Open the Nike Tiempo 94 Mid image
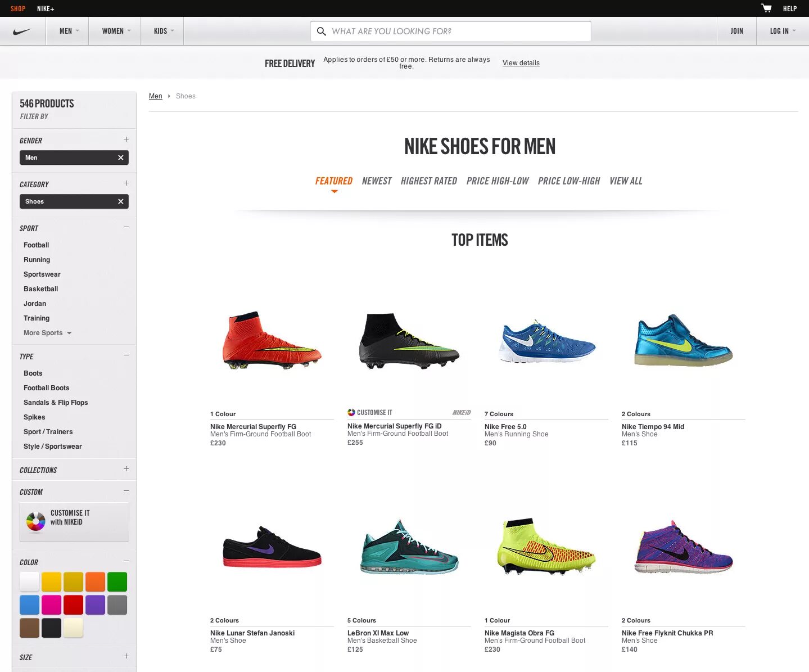Image resolution: width=809 pixels, height=672 pixels. (684, 341)
